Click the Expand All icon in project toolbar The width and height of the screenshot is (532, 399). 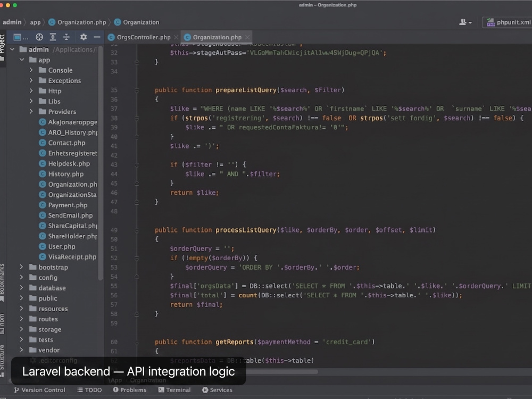53,37
